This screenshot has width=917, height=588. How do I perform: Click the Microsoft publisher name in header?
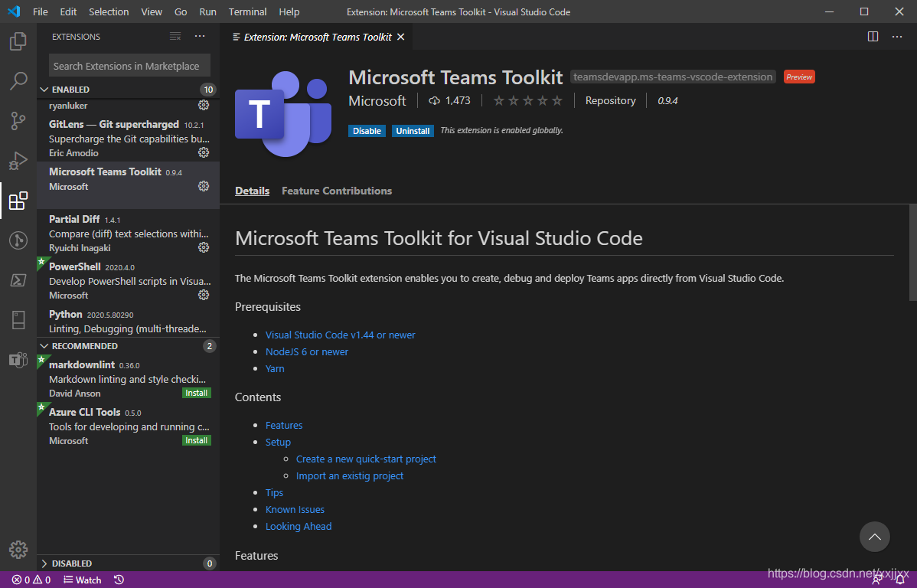pos(377,100)
